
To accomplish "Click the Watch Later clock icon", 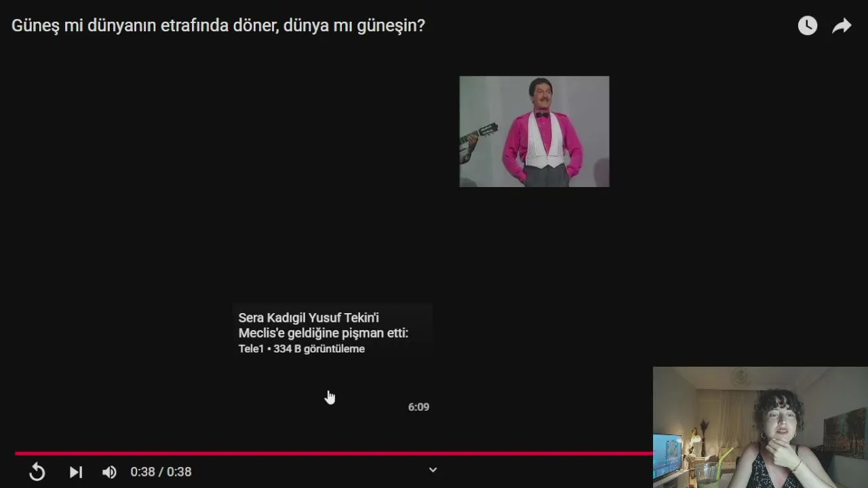I will pyautogui.click(x=807, y=26).
